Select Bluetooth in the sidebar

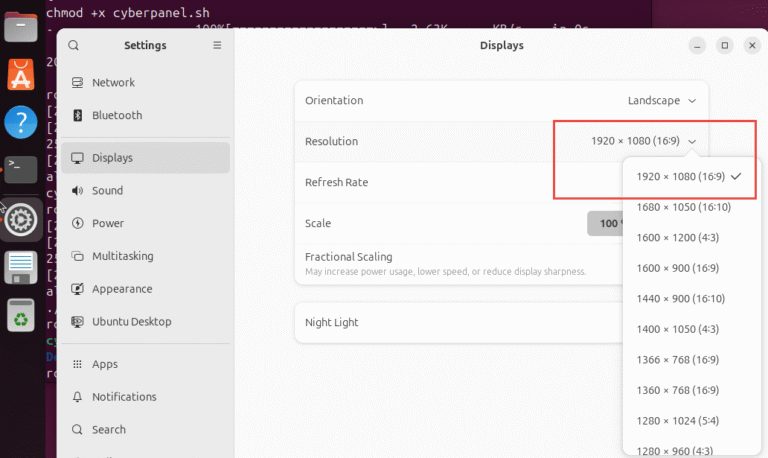click(117, 115)
